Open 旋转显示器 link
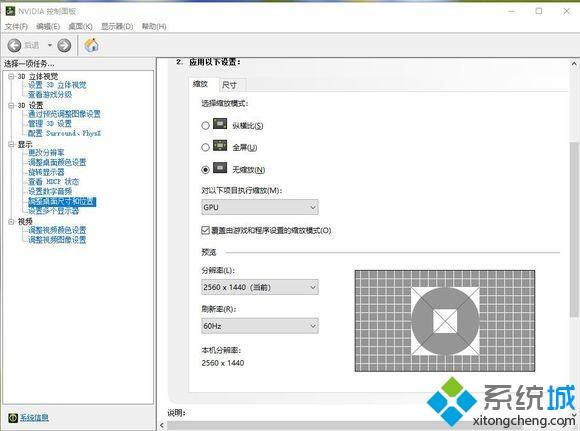This screenshot has width=580, height=431. (46, 172)
